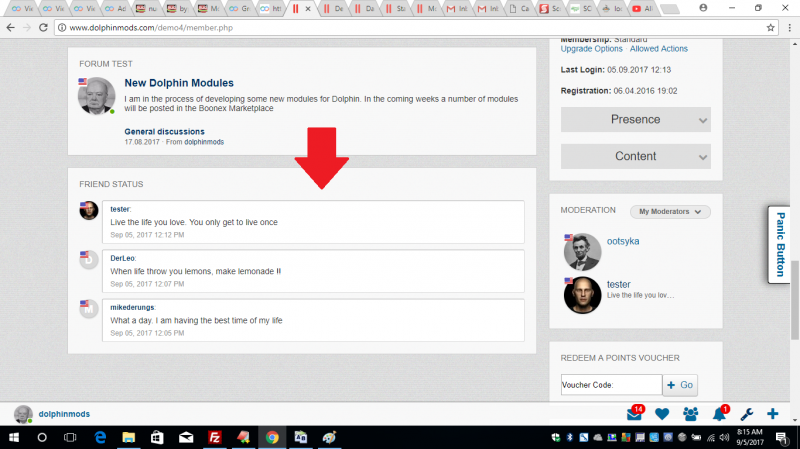Click the forum post author avatar
Screen dimensions: 800x449
pyautogui.click(x=96, y=96)
